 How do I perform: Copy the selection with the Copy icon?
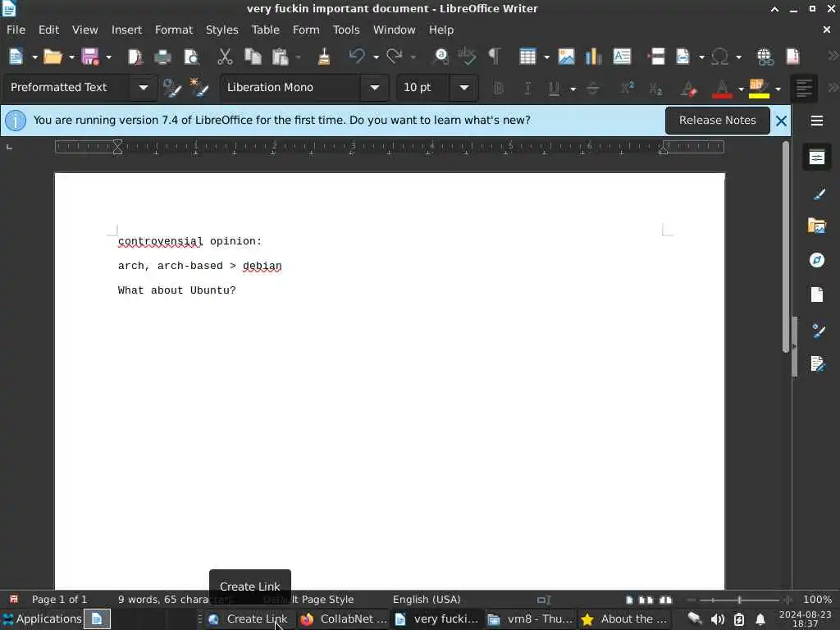click(253, 57)
